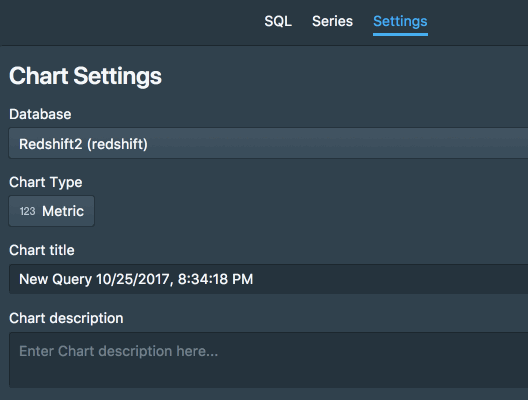Click the 'Enter Chart description here...' placeholder

point(119,351)
